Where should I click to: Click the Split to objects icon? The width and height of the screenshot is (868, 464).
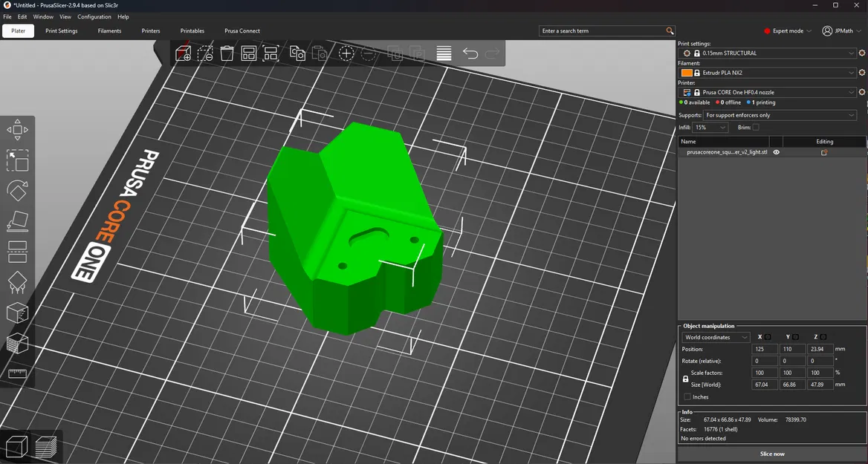pyautogui.click(x=395, y=53)
